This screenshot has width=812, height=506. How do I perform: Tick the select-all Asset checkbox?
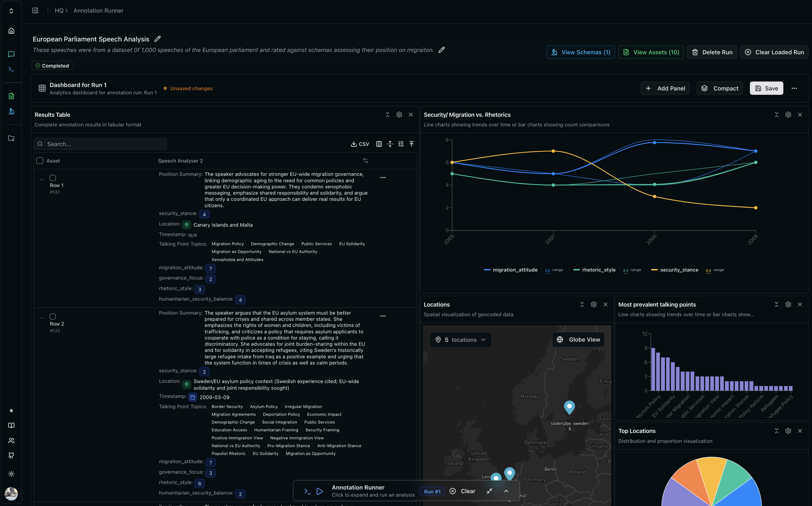40,161
